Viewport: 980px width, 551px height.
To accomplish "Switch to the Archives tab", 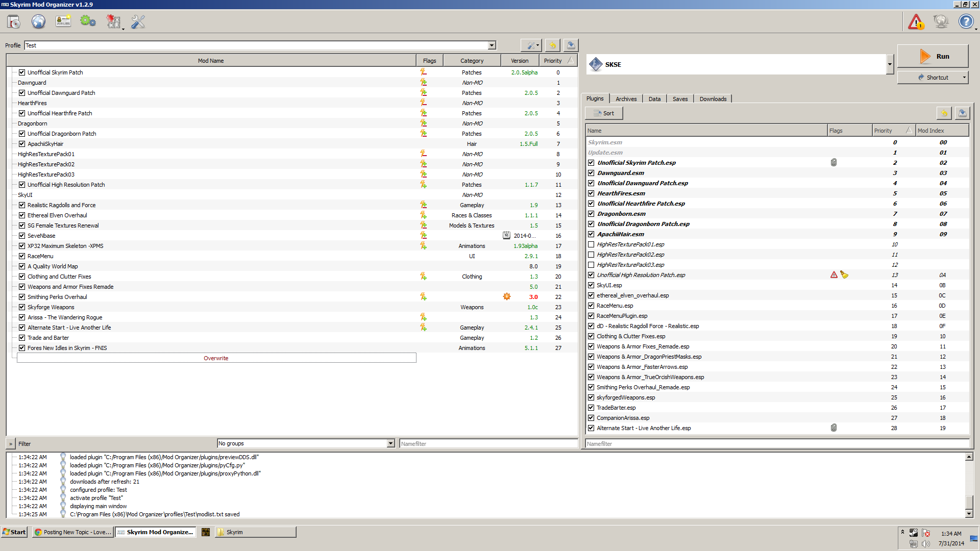I will (626, 99).
